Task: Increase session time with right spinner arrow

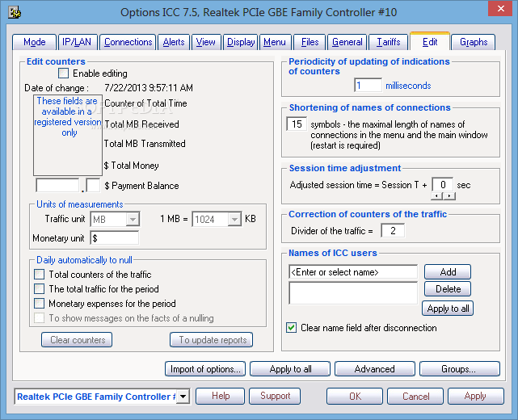Action: (449, 196)
